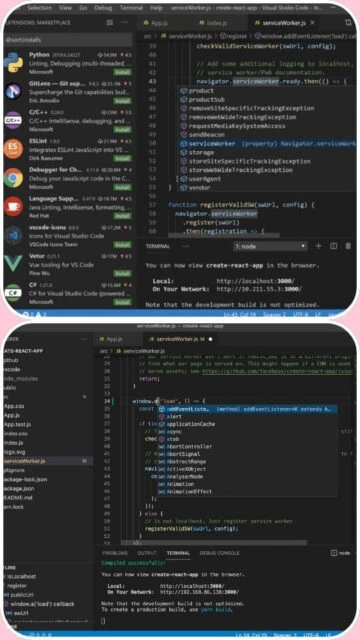Install the Python extension
The image size is (360, 640).
(122, 72)
